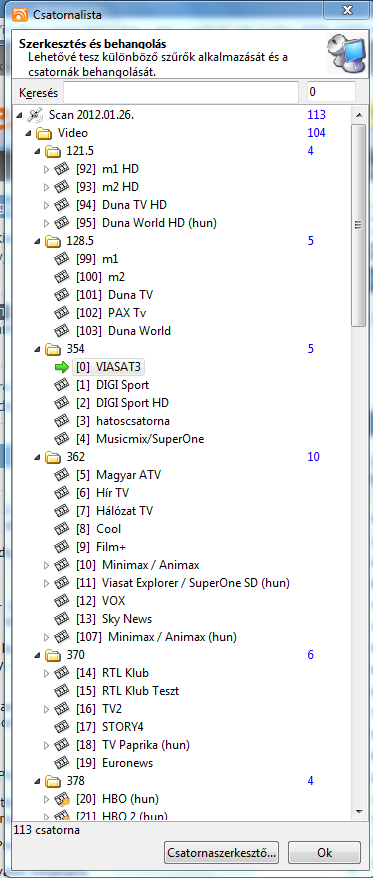The width and height of the screenshot is (373, 878).
Task: Click the encrypted channel icon beside HBO (hun)
Action: (x=62, y=798)
